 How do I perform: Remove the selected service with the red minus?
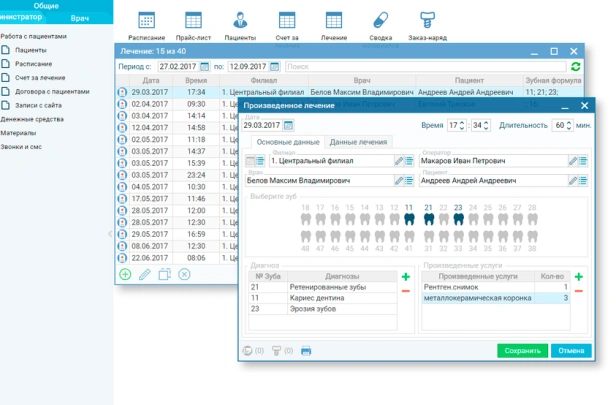tap(580, 291)
